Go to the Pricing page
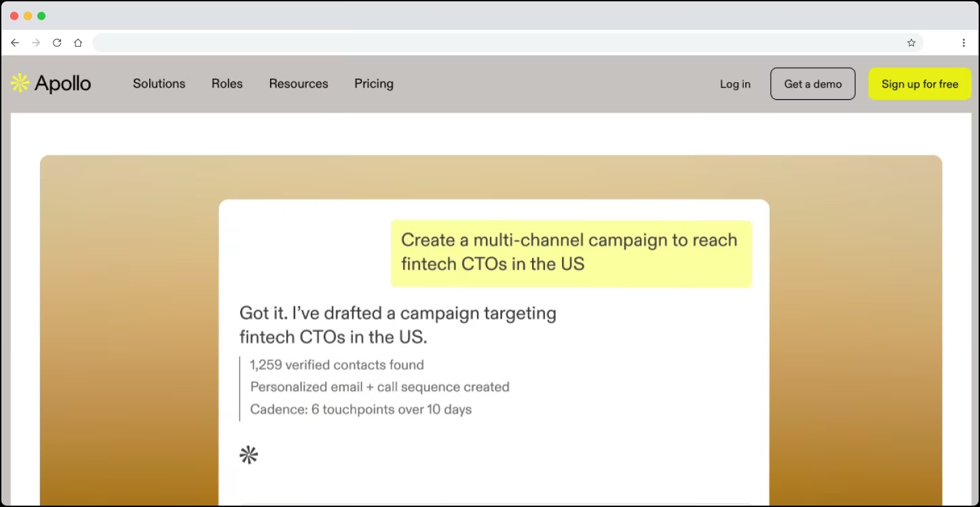The image size is (980, 507). pyautogui.click(x=374, y=83)
